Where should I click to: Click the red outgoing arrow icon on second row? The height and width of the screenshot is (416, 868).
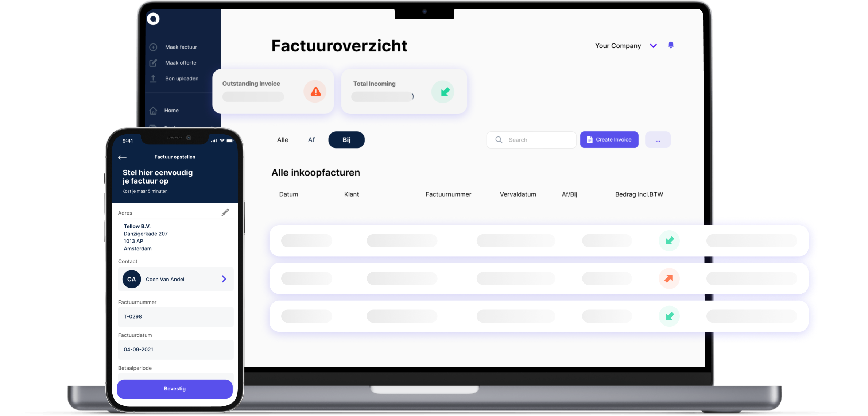(x=669, y=278)
